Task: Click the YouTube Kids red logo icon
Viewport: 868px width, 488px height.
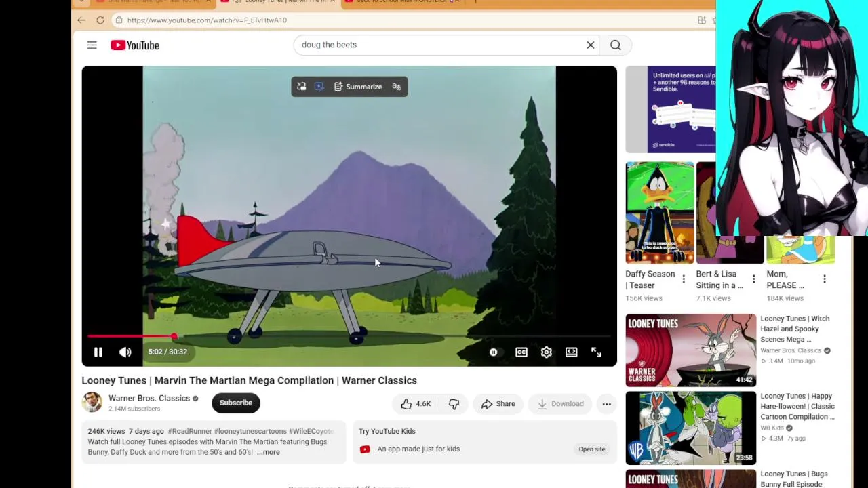Action: [x=365, y=449]
